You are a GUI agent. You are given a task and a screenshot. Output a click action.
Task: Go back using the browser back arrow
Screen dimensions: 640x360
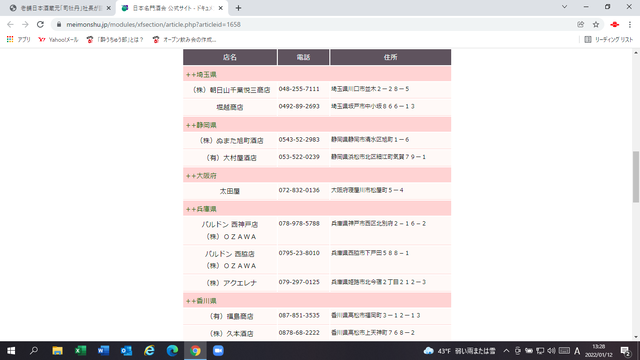11,24
